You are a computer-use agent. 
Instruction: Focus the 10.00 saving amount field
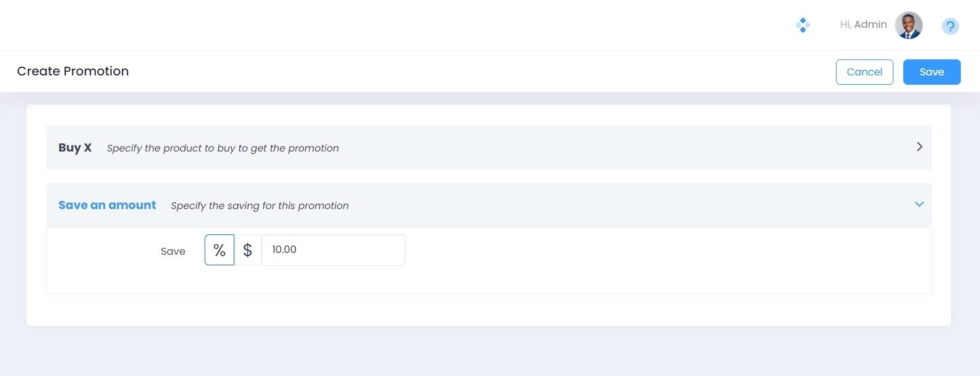point(333,250)
